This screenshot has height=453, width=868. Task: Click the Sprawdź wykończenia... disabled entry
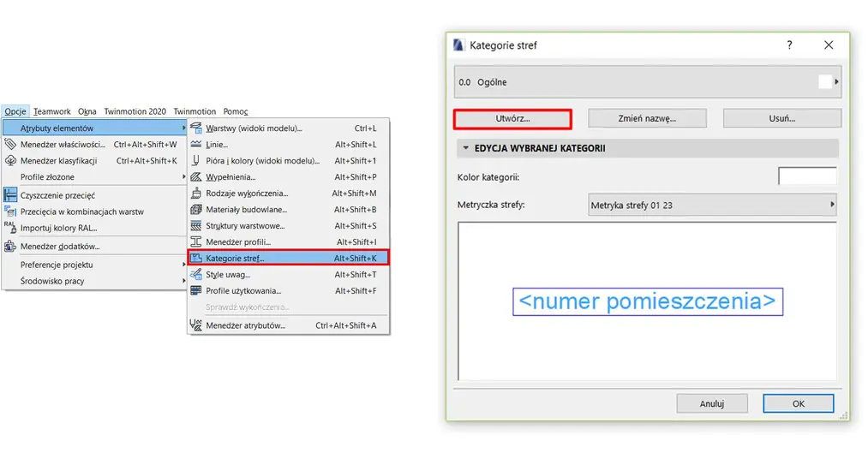click(248, 307)
